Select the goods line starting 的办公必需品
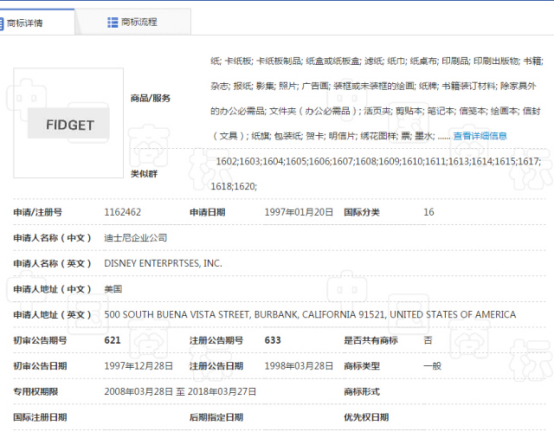The height and width of the screenshot is (432, 554). (x=376, y=111)
